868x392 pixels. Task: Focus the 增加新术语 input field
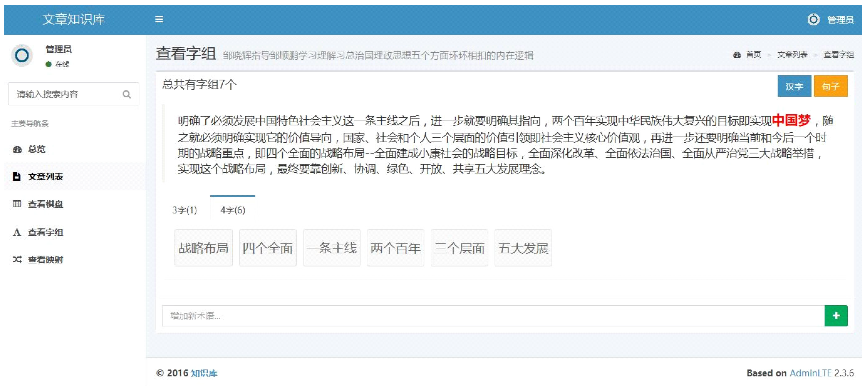click(x=492, y=316)
